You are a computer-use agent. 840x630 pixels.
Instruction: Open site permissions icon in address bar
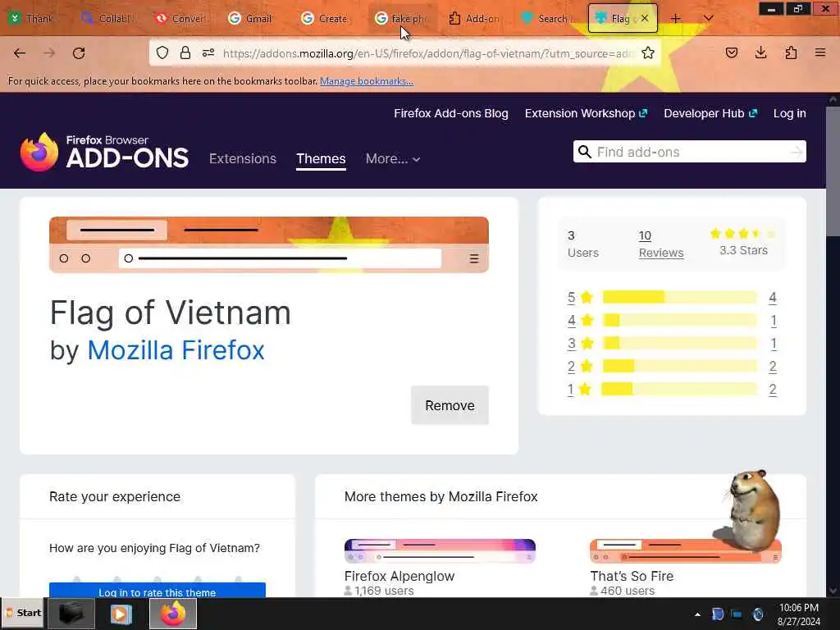208,52
